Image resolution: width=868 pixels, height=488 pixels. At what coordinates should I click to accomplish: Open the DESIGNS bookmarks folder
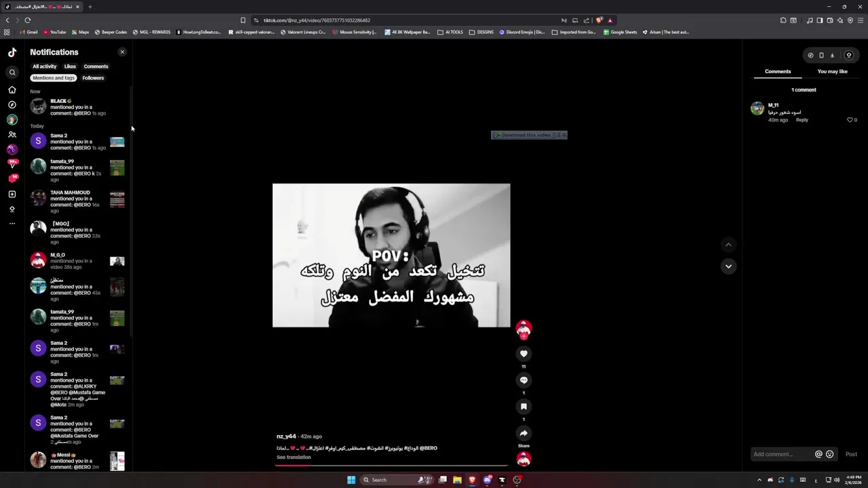click(481, 32)
